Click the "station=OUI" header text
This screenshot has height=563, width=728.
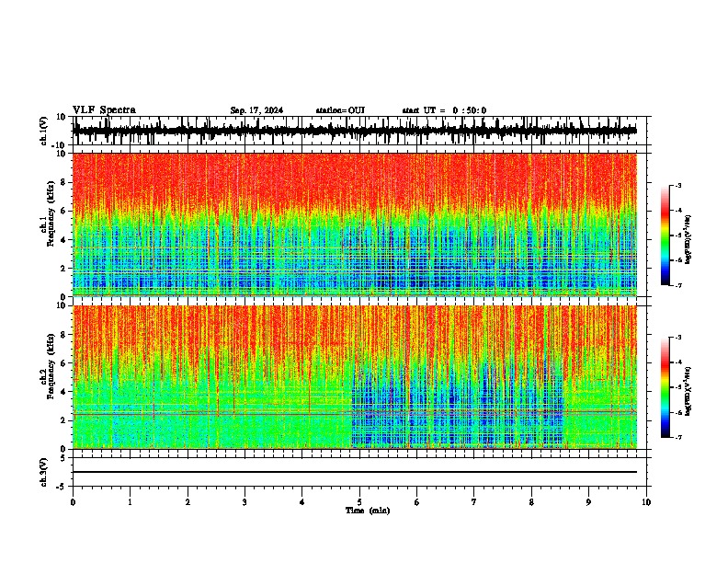point(340,110)
